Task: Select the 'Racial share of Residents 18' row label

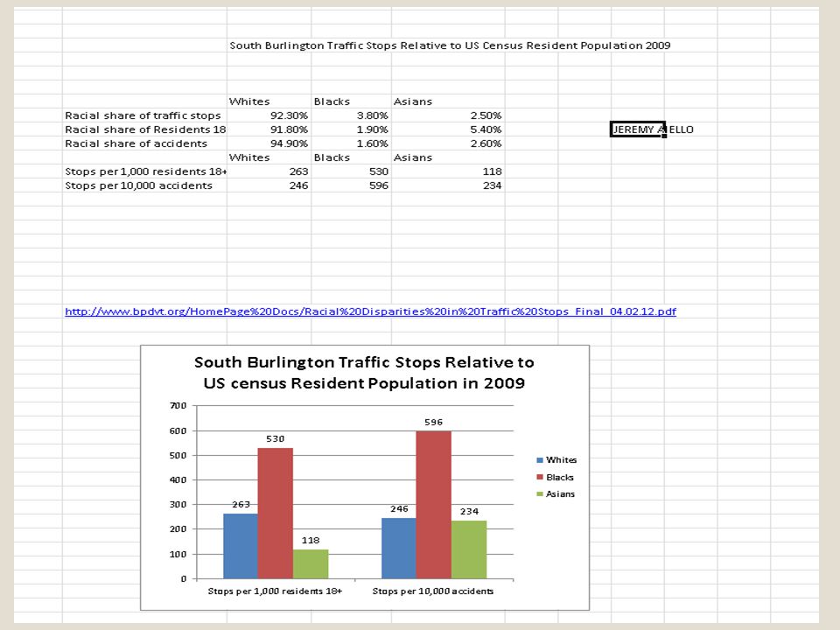Action: coord(145,129)
